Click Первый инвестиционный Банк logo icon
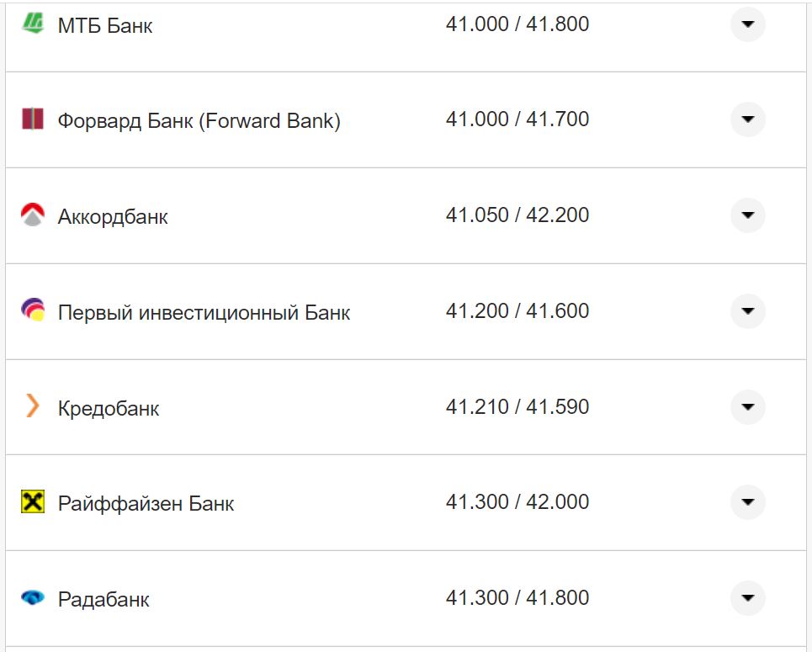 pyautogui.click(x=32, y=311)
